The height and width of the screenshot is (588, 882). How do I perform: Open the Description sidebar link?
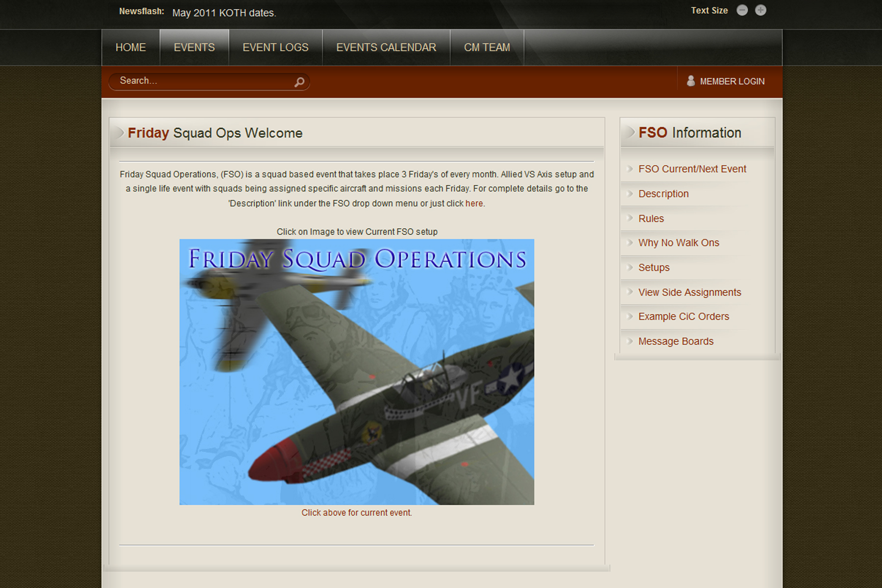click(x=663, y=194)
